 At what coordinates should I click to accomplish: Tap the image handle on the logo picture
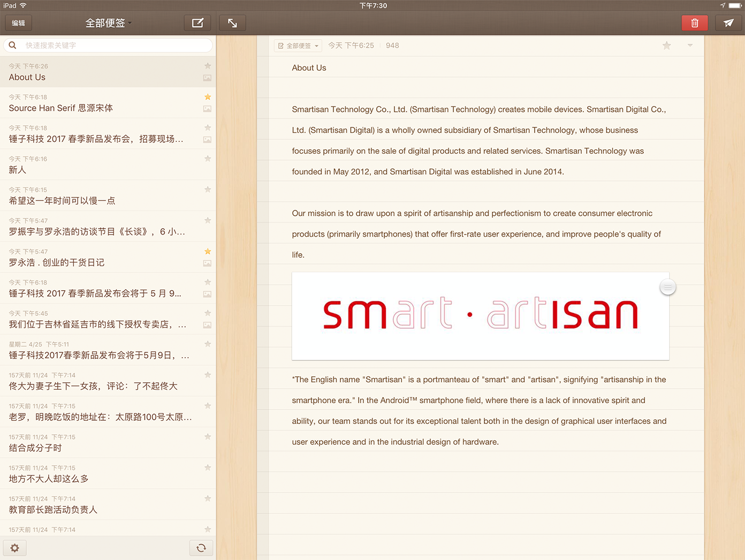pyautogui.click(x=667, y=287)
